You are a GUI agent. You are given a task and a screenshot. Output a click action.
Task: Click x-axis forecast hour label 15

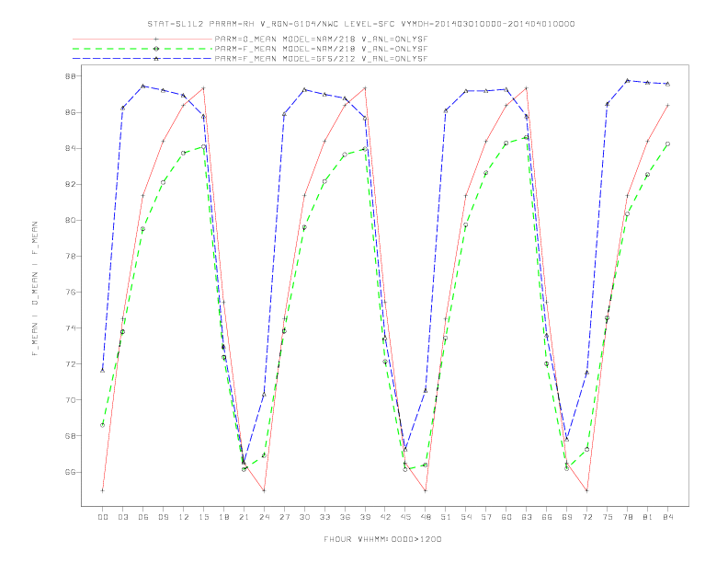click(x=204, y=517)
